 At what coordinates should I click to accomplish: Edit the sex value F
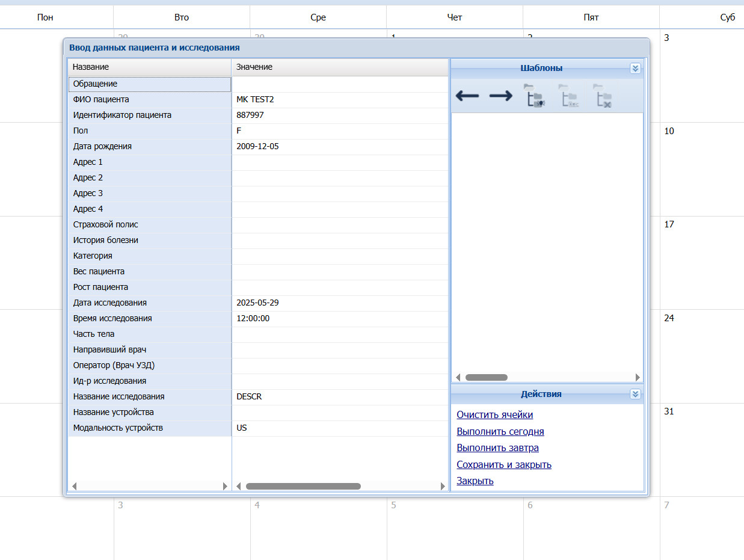click(x=340, y=131)
